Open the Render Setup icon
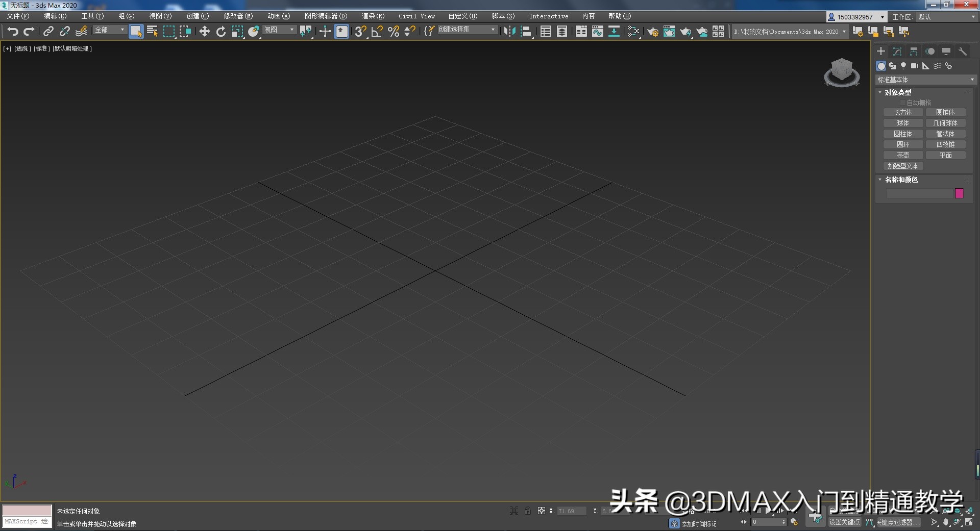The image size is (980, 531). [653, 31]
